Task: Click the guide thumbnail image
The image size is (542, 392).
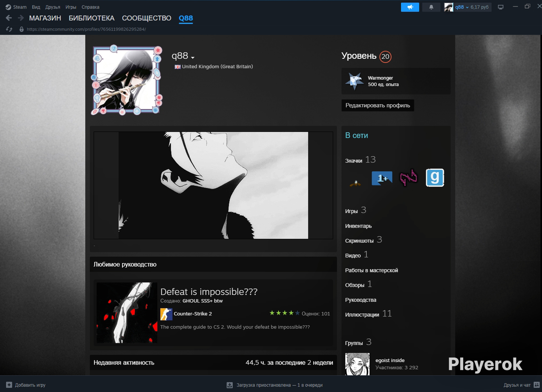Action: click(x=127, y=313)
